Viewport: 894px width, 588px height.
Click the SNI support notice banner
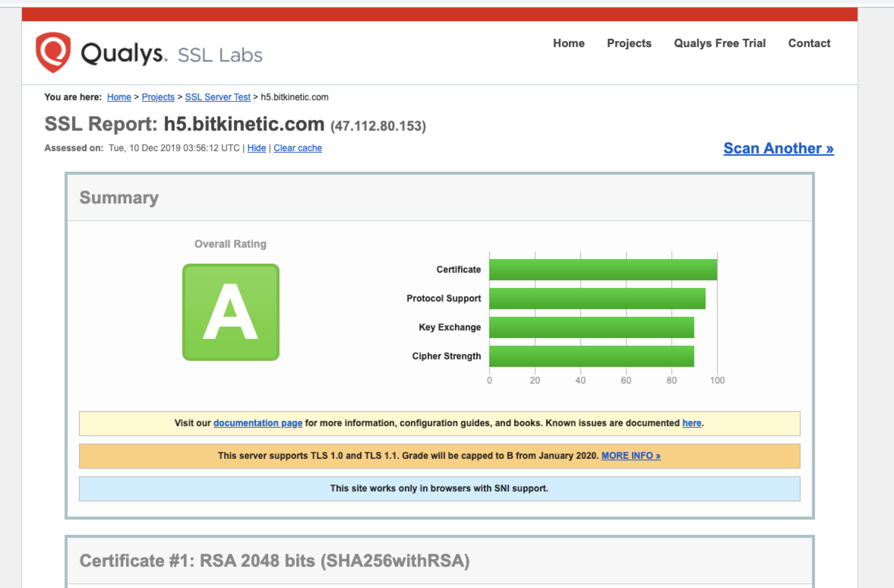pos(439,489)
